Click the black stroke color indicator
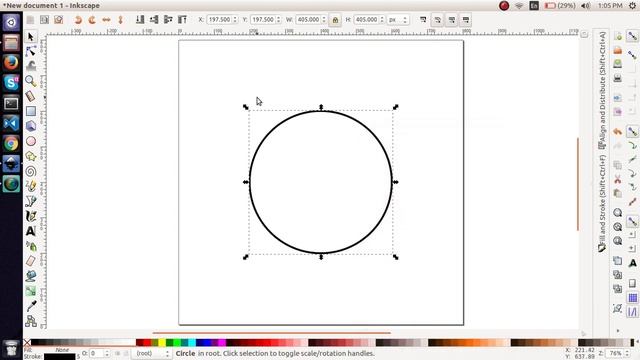Image resolution: width=640 pixels, height=360 pixels. (x=60, y=357)
